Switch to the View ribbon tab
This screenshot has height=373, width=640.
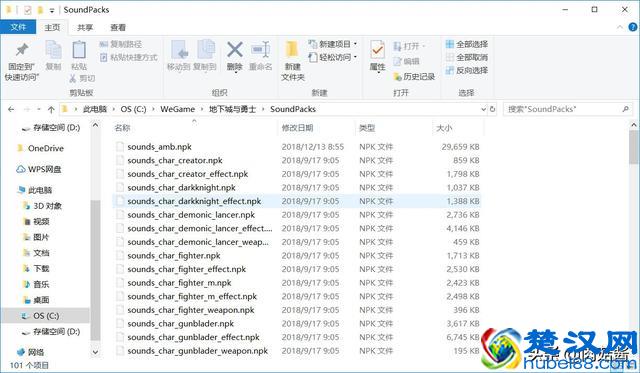pyautogui.click(x=118, y=27)
